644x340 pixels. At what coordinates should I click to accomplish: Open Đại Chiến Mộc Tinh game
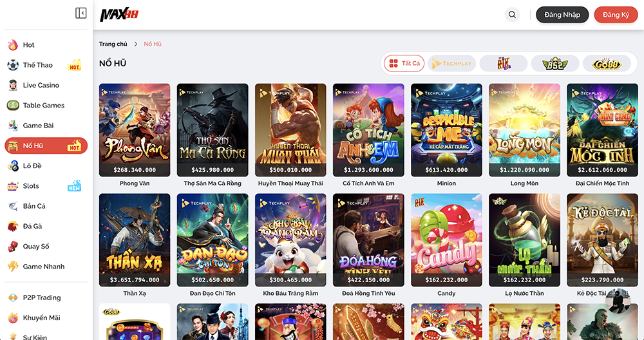click(x=603, y=130)
